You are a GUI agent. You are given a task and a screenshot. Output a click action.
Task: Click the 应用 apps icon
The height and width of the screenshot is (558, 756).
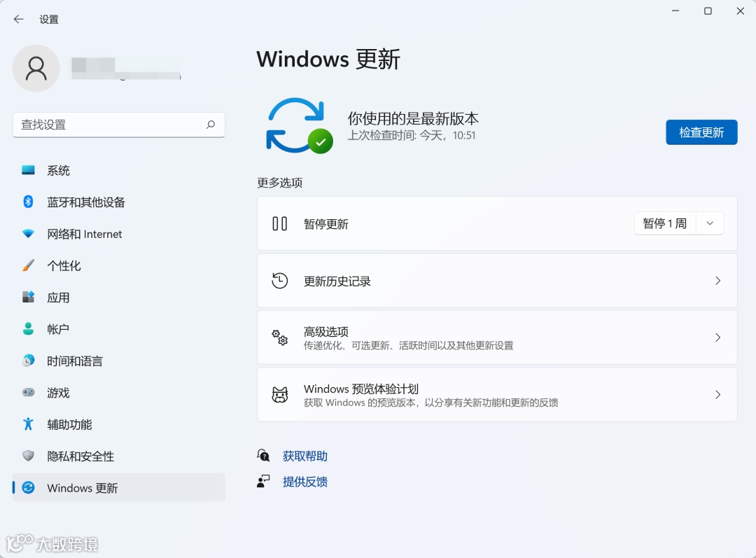tap(29, 297)
